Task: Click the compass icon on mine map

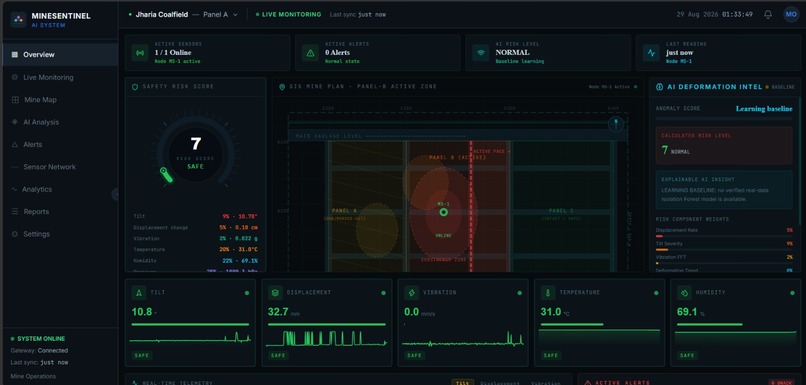Action: (x=616, y=123)
